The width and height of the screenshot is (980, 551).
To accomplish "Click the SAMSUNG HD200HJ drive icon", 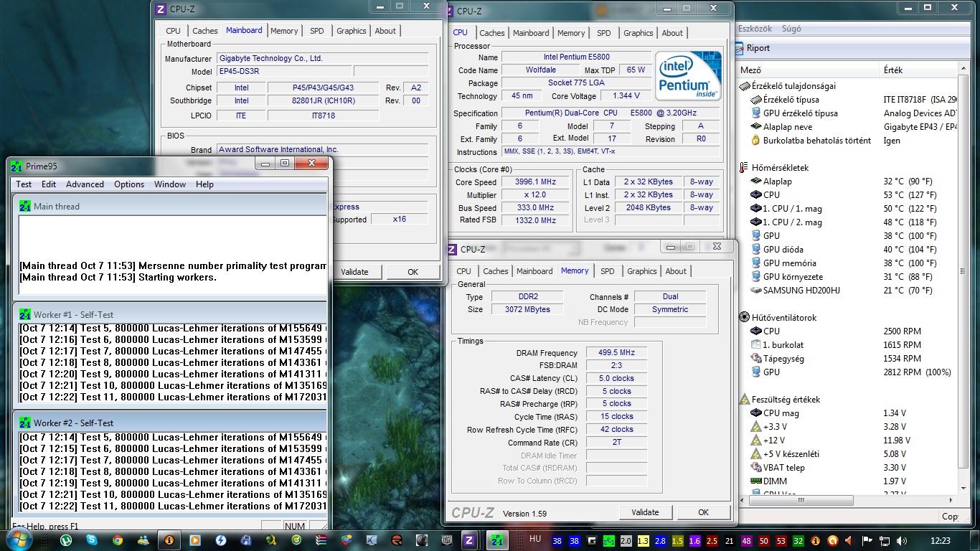I will point(755,291).
